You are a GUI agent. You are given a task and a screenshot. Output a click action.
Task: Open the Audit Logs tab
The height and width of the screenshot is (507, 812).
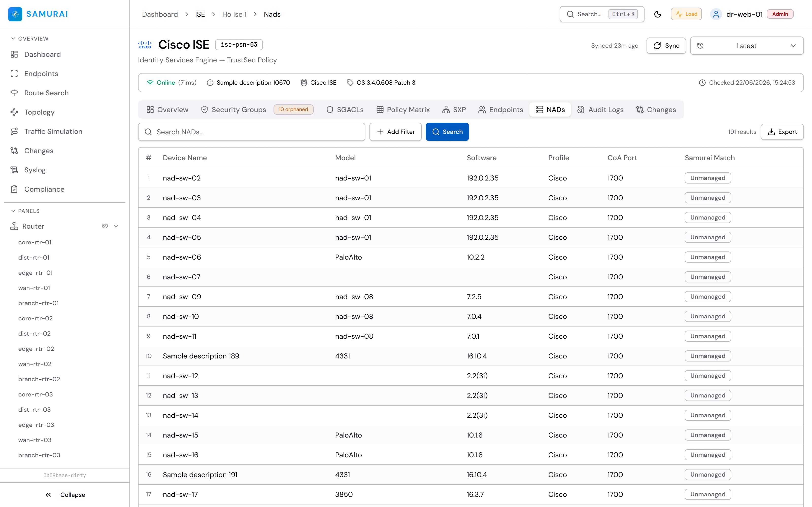600,110
